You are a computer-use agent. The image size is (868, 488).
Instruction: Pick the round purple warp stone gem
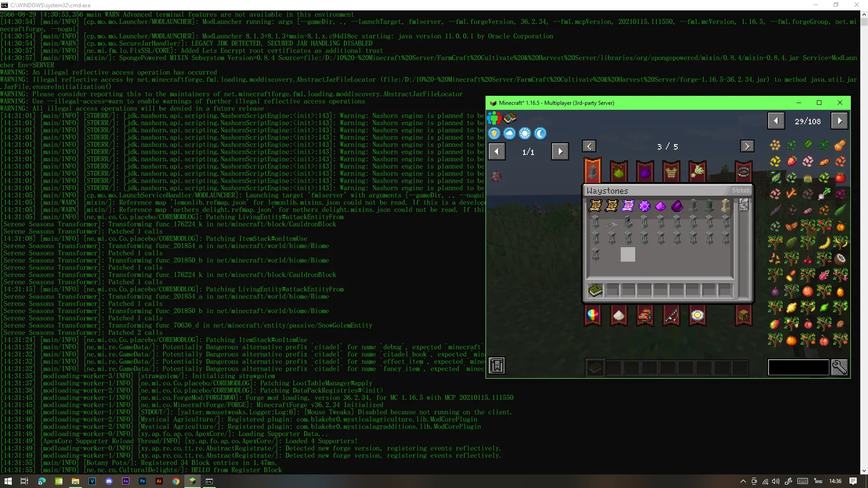(644, 206)
